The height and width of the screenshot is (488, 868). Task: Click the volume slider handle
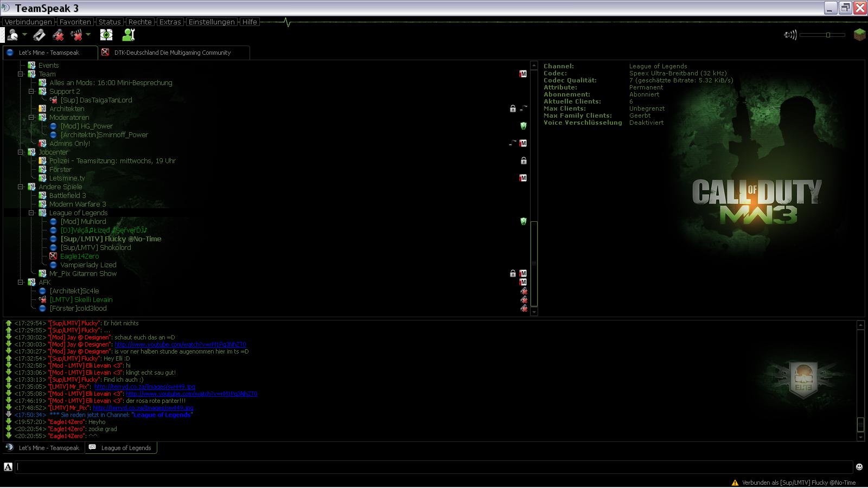pos(828,35)
